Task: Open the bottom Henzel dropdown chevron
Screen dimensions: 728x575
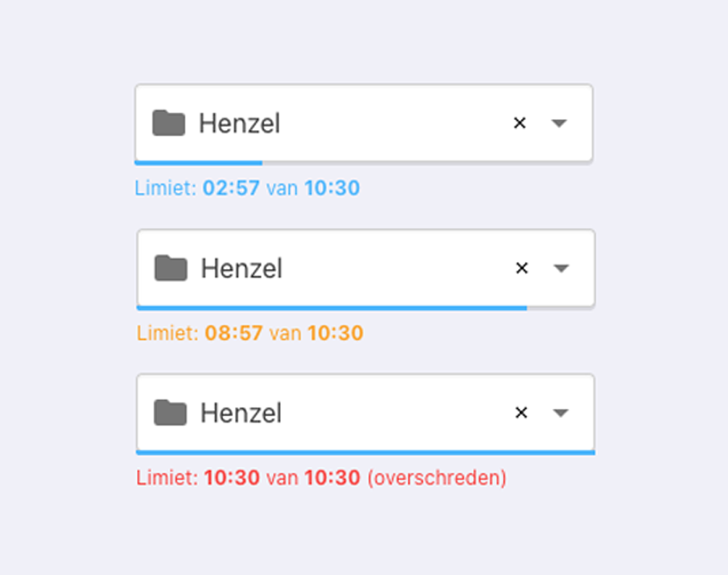Action: (x=560, y=412)
